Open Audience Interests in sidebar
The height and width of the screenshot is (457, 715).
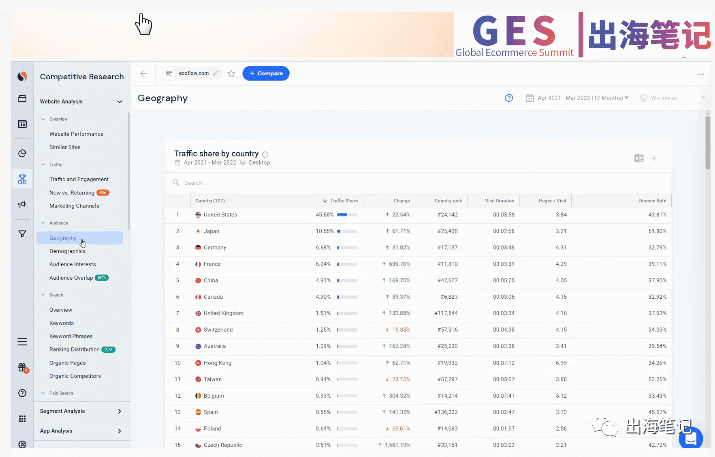point(73,264)
